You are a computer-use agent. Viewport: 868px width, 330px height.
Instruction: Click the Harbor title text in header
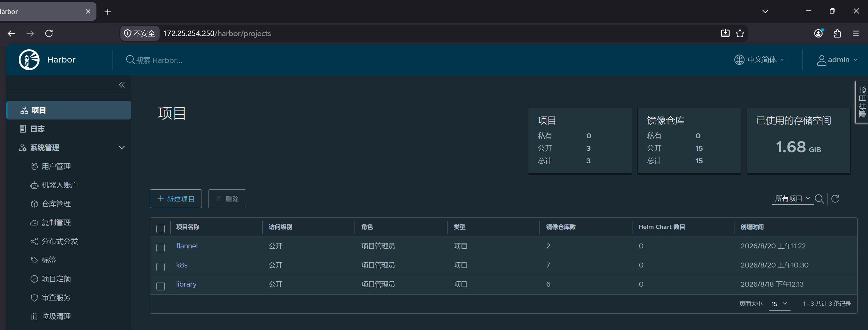click(61, 60)
